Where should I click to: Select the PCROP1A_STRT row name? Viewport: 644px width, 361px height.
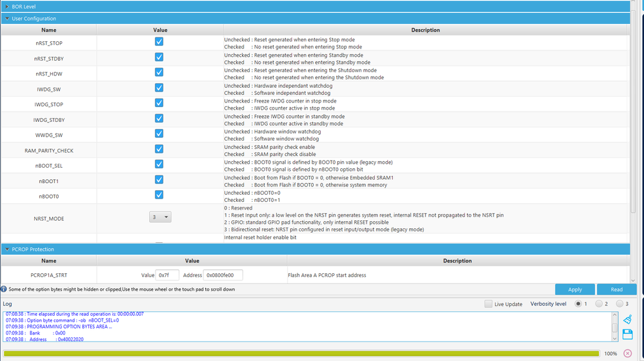[49, 275]
